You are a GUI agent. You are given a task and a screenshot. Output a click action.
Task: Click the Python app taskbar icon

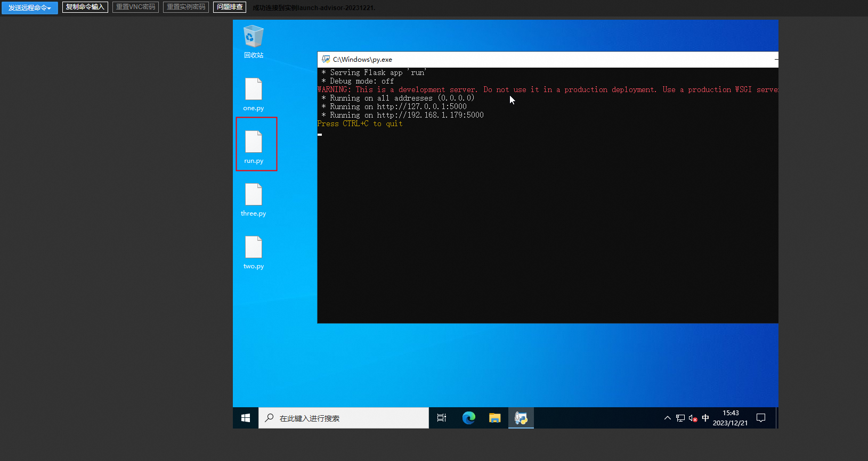pos(521,418)
